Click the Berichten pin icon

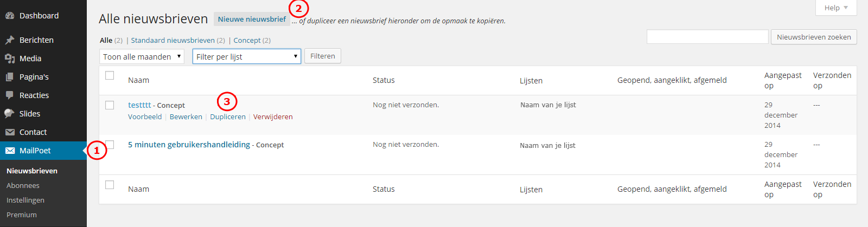[10, 40]
